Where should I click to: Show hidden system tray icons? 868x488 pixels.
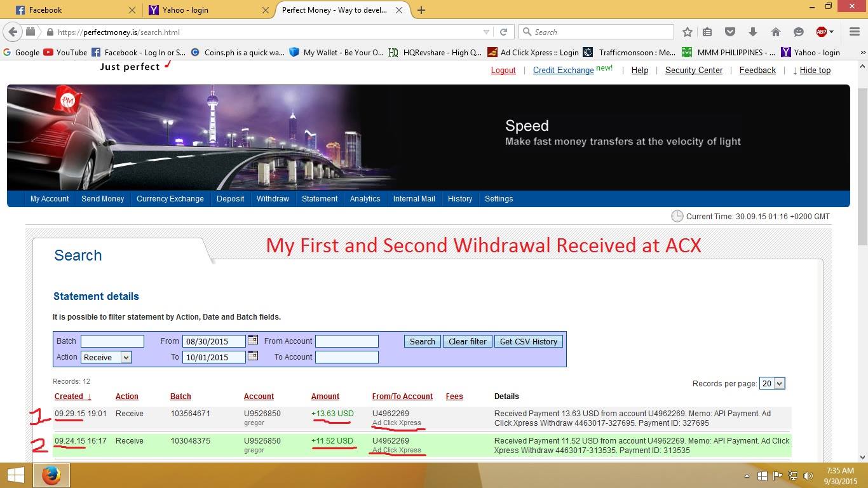pyautogui.click(x=747, y=476)
